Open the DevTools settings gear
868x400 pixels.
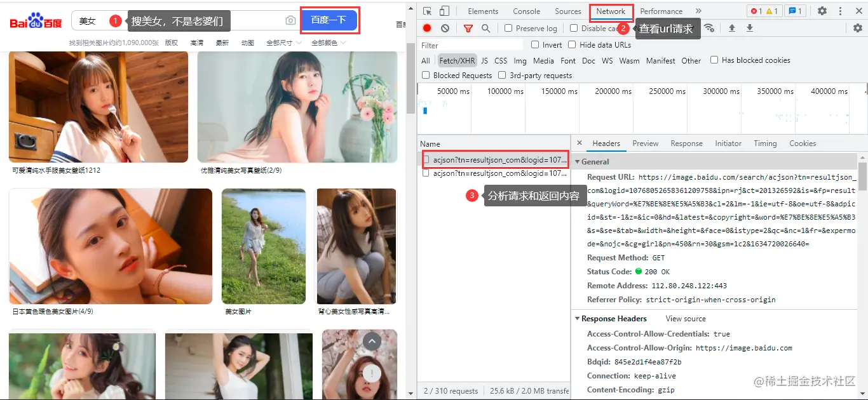tap(822, 11)
